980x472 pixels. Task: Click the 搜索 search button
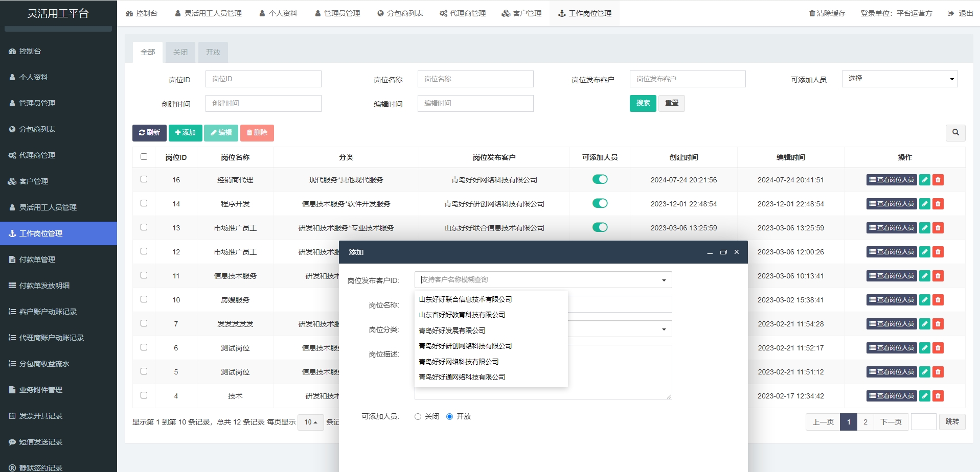pyautogui.click(x=643, y=103)
